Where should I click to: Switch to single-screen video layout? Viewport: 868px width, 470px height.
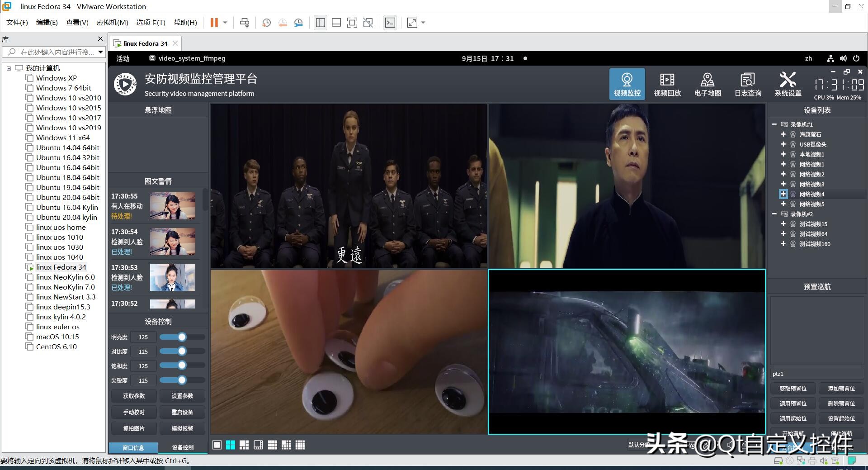click(217, 445)
